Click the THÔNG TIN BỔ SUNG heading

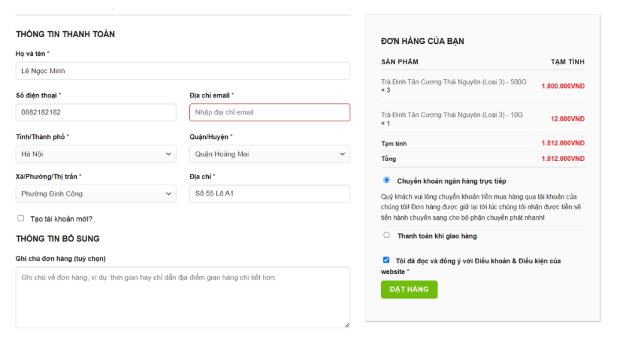(x=57, y=239)
